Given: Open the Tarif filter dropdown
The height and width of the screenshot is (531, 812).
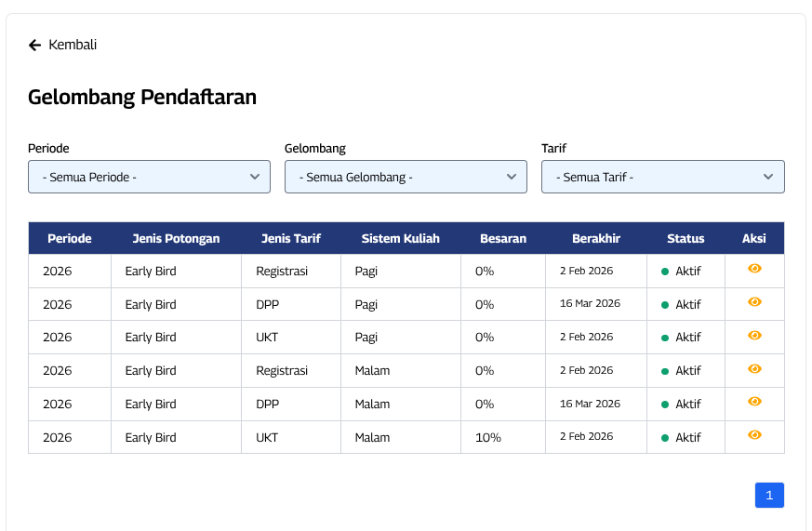Looking at the screenshot, I should tap(662, 177).
